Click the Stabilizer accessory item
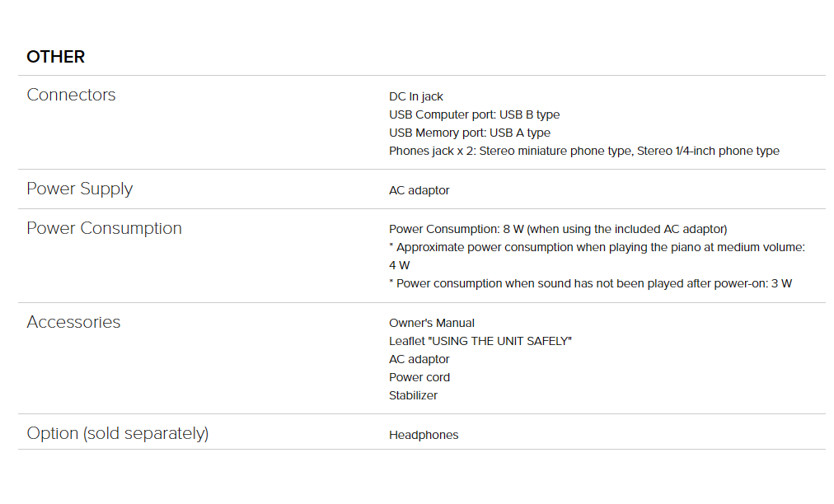 pyautogui.click(x=413, y=395)
